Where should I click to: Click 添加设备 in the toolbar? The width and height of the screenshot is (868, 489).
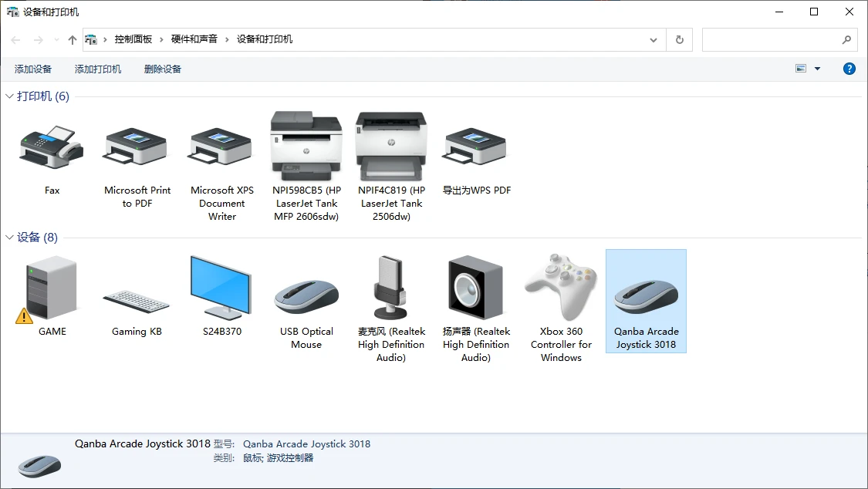(32, 69)
